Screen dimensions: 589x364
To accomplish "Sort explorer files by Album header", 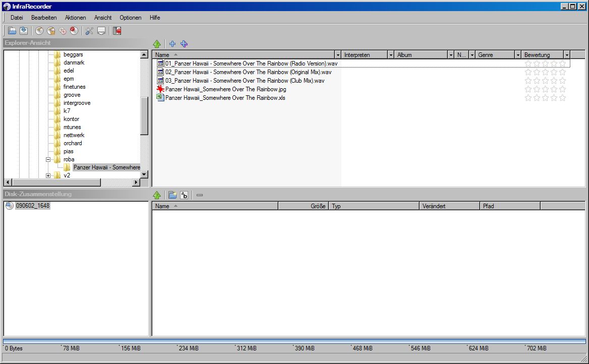I will (x=421, y=55).
